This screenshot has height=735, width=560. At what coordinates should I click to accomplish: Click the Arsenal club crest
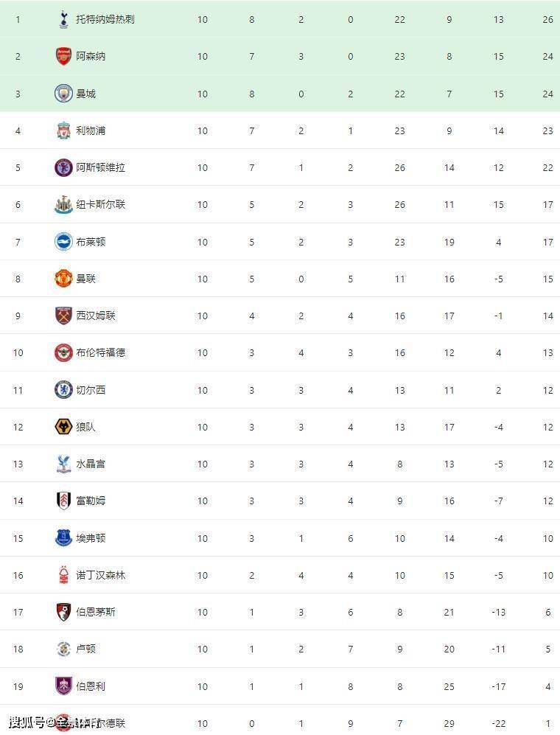[x=63, y=57]
